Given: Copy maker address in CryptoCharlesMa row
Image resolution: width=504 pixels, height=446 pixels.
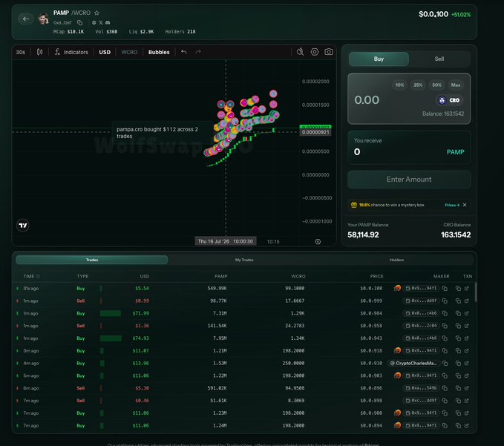Looking at the screenshot, I should point(445,364).
